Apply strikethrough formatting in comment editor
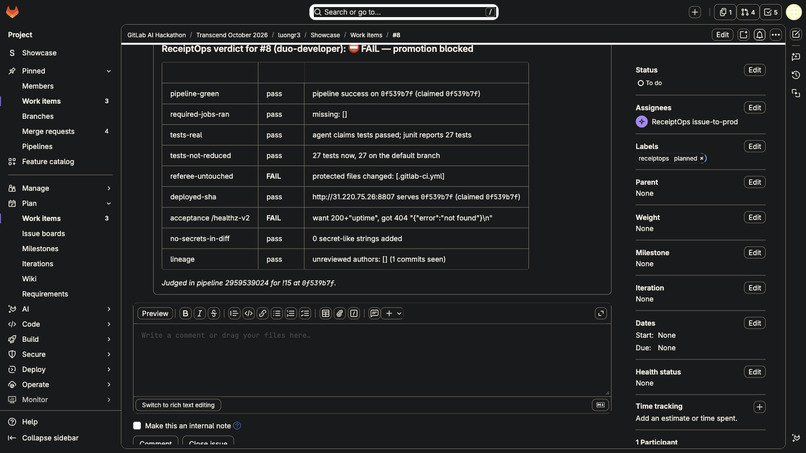This screenshot has width=806, height=453. 214,313
